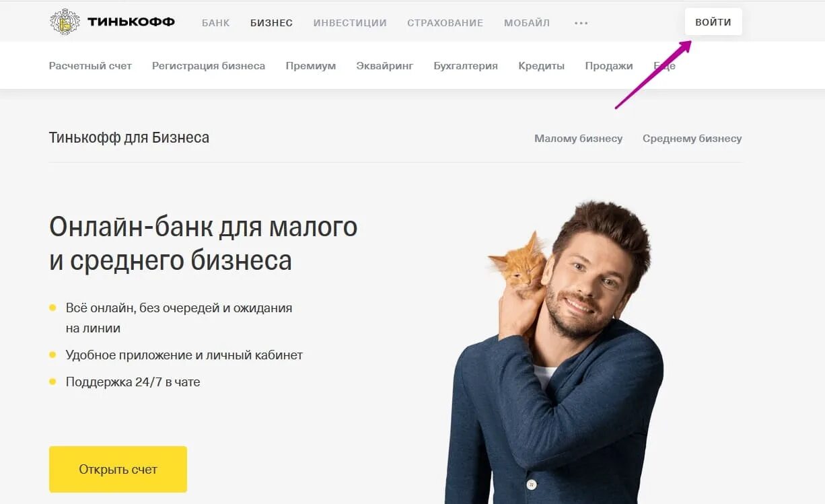Open the three-dots more menu in top bar
825x504 pixels.
point(581,23)
